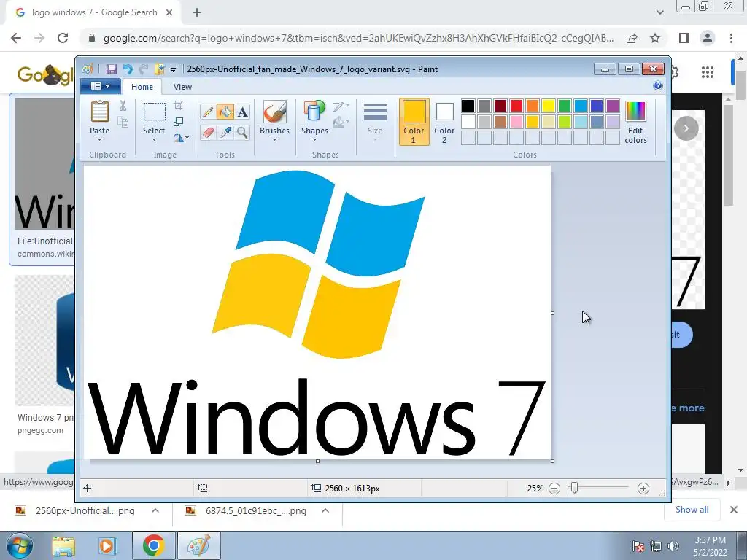This screenshot has width=747, height=560.
Task: Click the Copy icon in Clipboard group
Action: point(123,122)
